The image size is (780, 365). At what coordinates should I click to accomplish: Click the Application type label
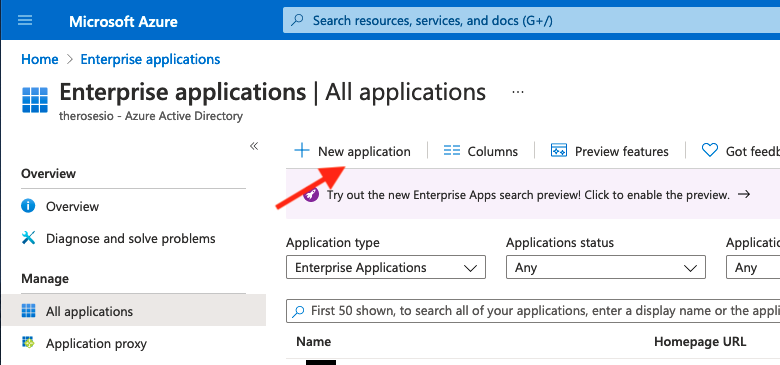click(333, 243)
